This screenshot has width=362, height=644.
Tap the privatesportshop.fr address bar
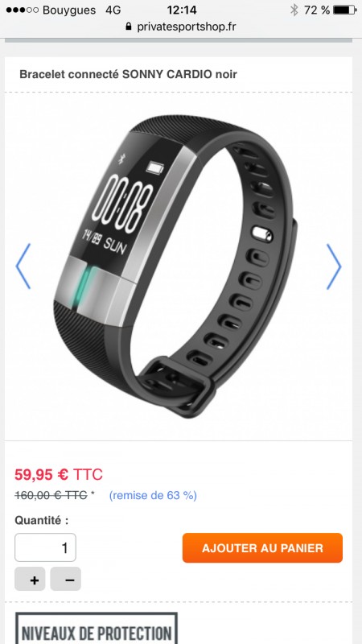(x=181, y=27)
